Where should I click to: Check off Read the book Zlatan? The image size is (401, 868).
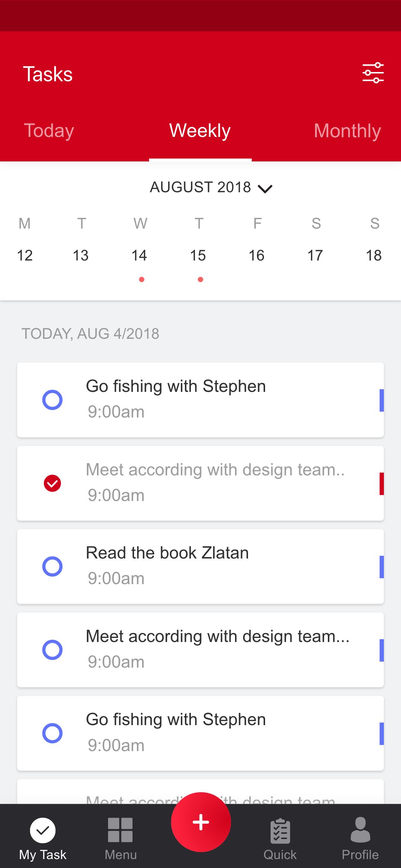coord(52,566)
